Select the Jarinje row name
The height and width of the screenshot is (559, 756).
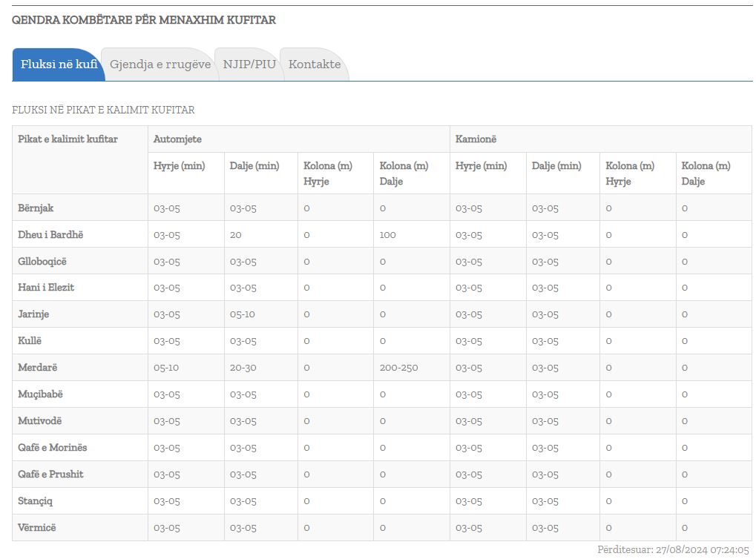[33, 314]
